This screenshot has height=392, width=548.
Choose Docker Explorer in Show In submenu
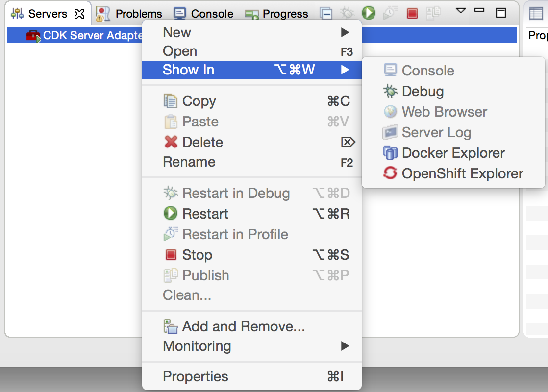click(453, 153)
